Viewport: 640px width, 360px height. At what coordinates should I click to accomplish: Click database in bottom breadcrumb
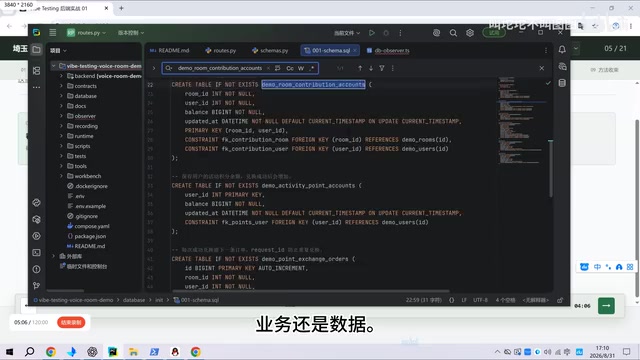point(134,300)
